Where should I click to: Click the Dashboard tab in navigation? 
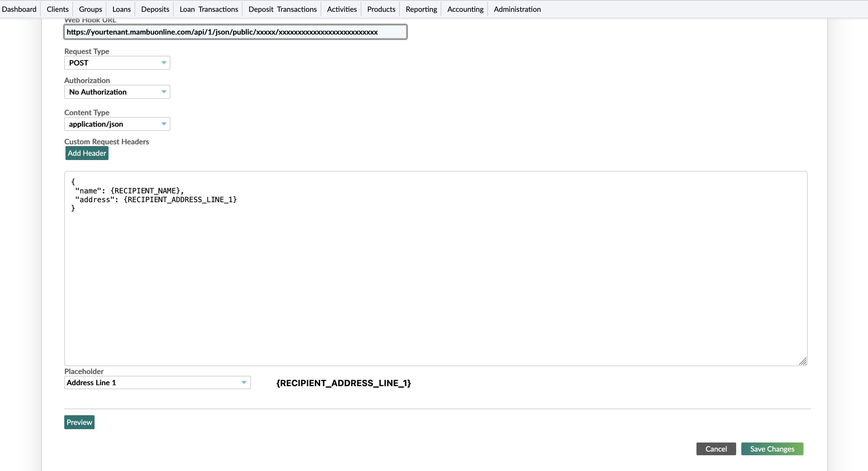coord(20,9)
